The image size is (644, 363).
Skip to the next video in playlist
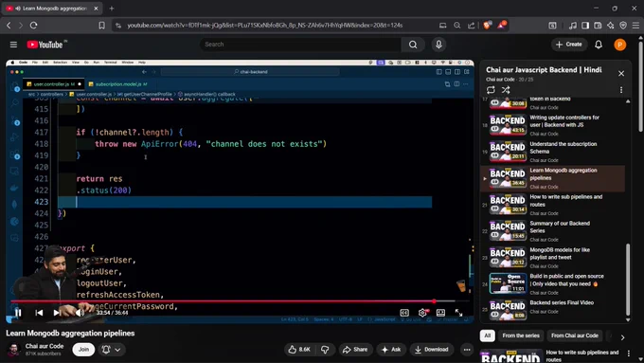(57, 313)
